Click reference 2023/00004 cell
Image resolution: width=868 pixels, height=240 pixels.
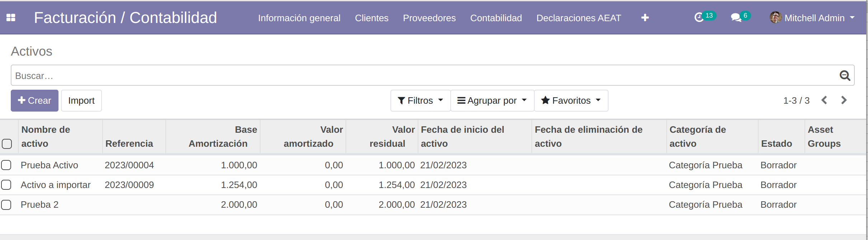pyautogui.click(x=129, y=165)
